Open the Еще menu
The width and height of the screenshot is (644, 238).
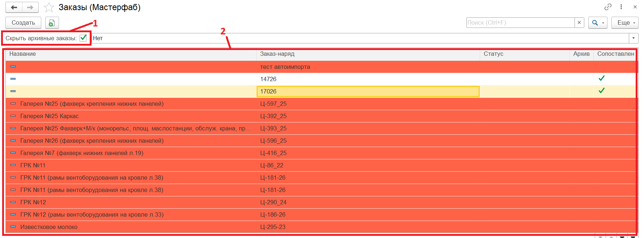coord(625,23)
